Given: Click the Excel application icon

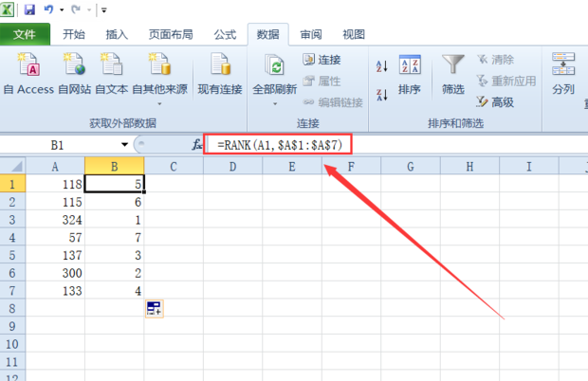Looking at the screenshot, I should click(x=8, y=9).
